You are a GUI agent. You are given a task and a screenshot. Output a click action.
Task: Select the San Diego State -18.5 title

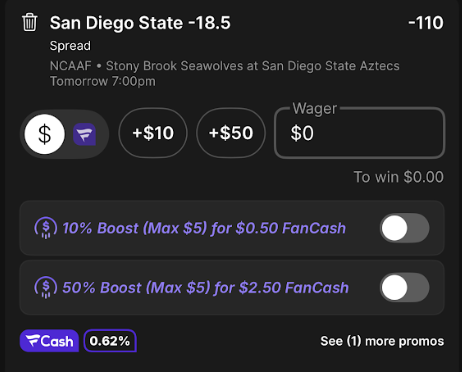coord(140,23)
